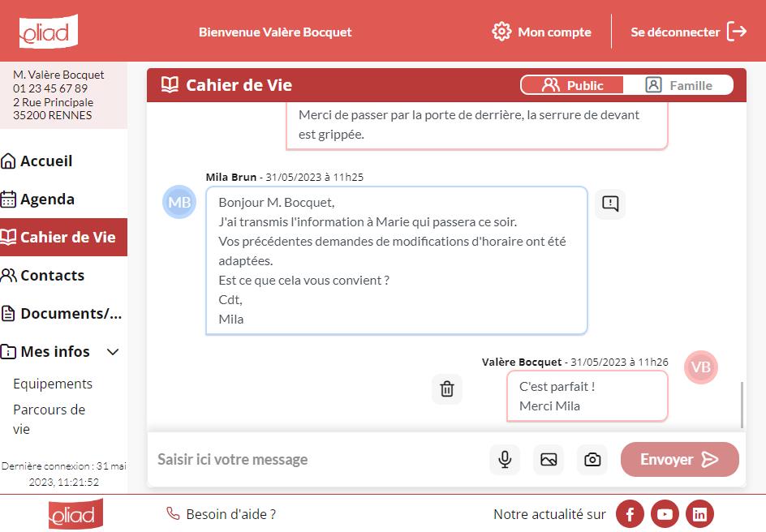Image resolution: width=766 pixels, height=532 pixels.
Task: Open the Facebook page icon
Action: click(x=630, y=514)
